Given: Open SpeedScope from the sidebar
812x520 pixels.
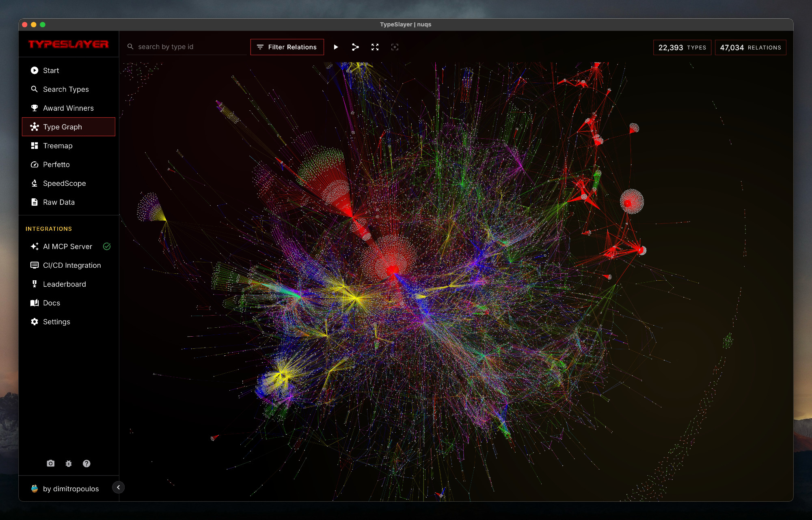Looking at the screenshot, I should pos(64,183).
